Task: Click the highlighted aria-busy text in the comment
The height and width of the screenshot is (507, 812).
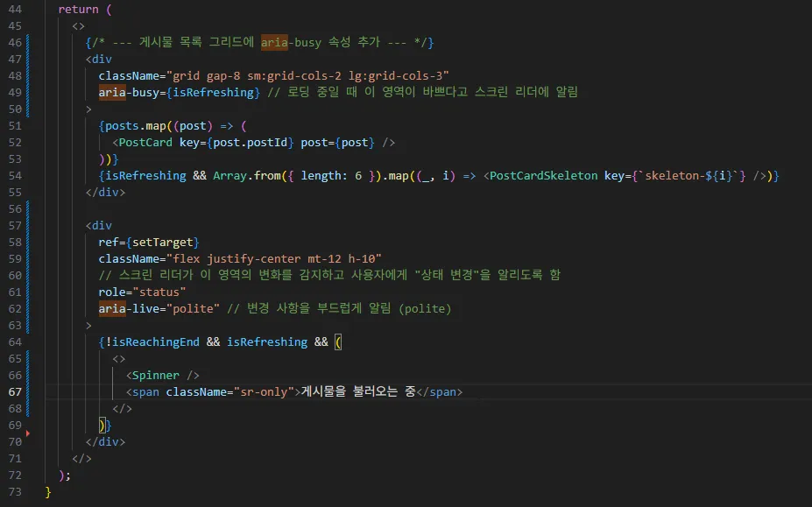Action: pos(273,42)
